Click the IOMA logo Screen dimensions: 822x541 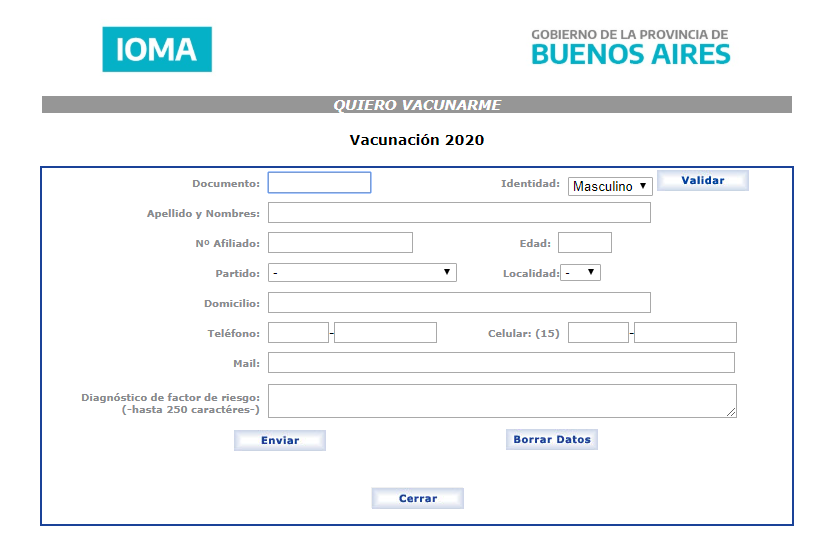tap(157, 49)
